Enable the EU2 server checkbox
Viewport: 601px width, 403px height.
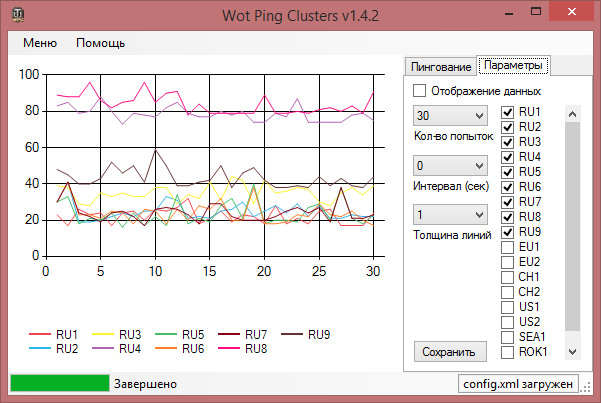507,262
